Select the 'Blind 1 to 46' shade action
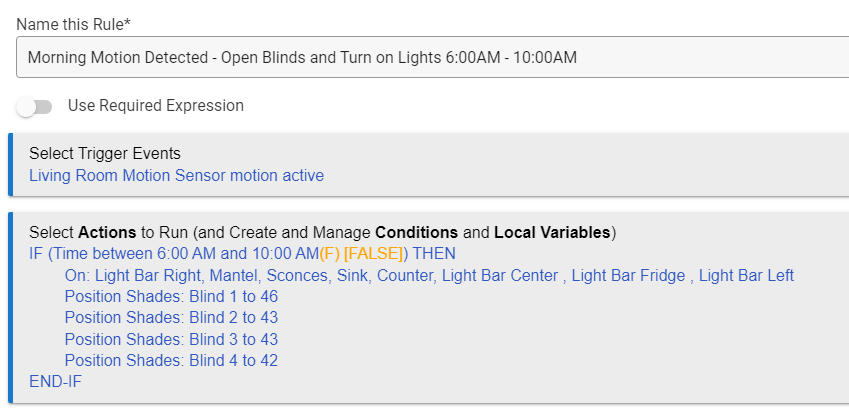The width and height of the screenshot is (849, 416). pyautogui.click(x=171, y=296)
